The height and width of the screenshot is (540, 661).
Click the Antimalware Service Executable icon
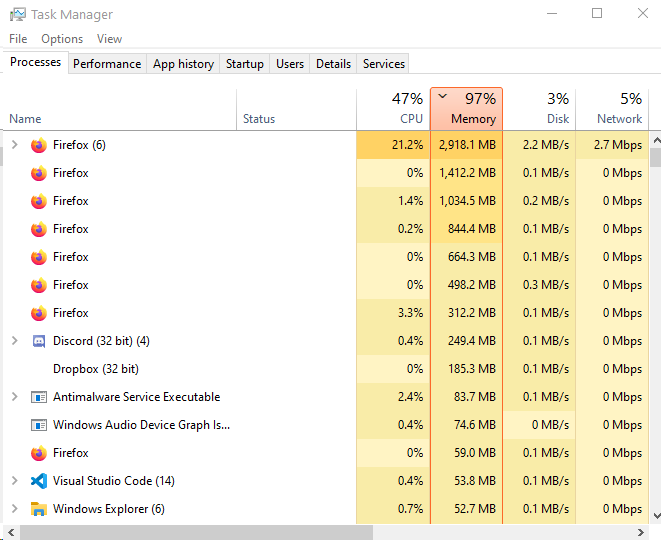[x=39, y=397]
